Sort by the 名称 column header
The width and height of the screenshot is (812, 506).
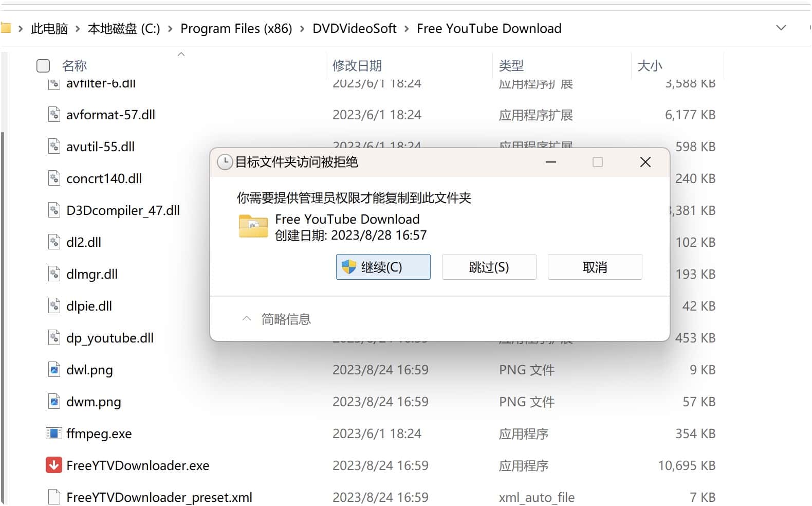[75, 65]
